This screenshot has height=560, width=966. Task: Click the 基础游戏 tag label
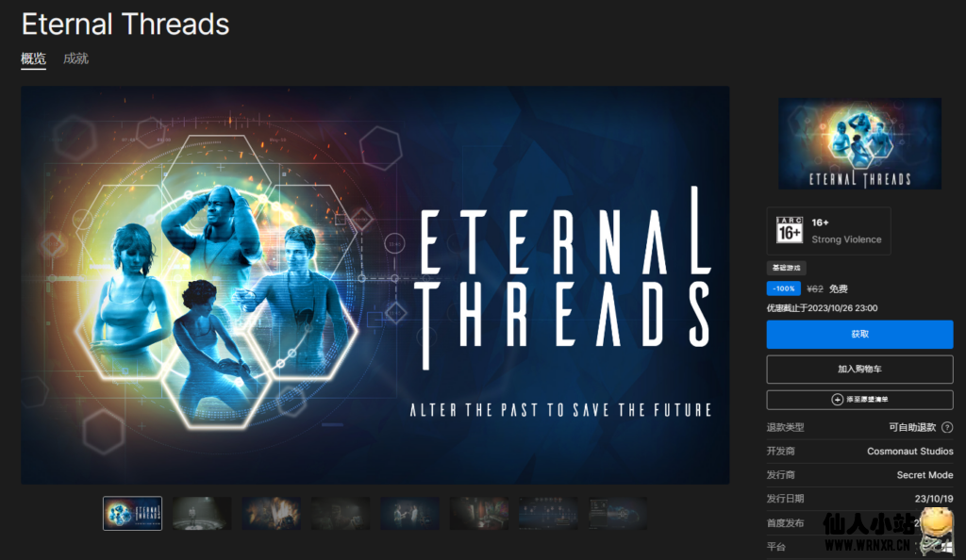click(x=786, y=268)
